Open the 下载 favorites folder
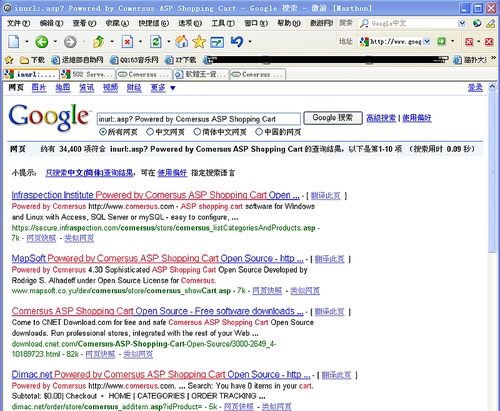This screenshot has height=411, width=500. [x=32, y=60]
